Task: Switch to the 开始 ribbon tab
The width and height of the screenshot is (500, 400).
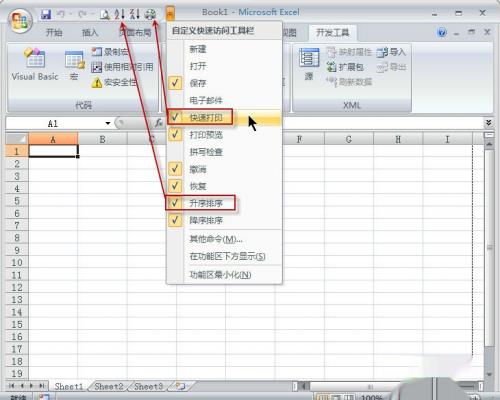Action: [54, 32]
